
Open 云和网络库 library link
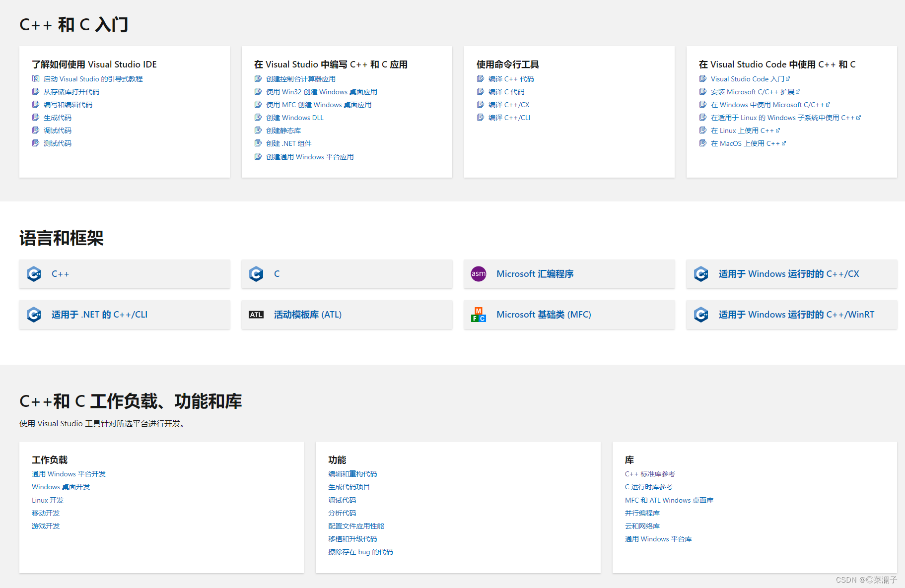click(642, 526)
